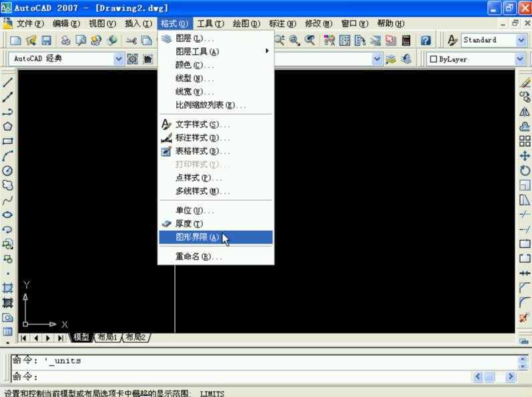Click the Plot printer icon
The image size is (532, 397).
tap(65, 40)
